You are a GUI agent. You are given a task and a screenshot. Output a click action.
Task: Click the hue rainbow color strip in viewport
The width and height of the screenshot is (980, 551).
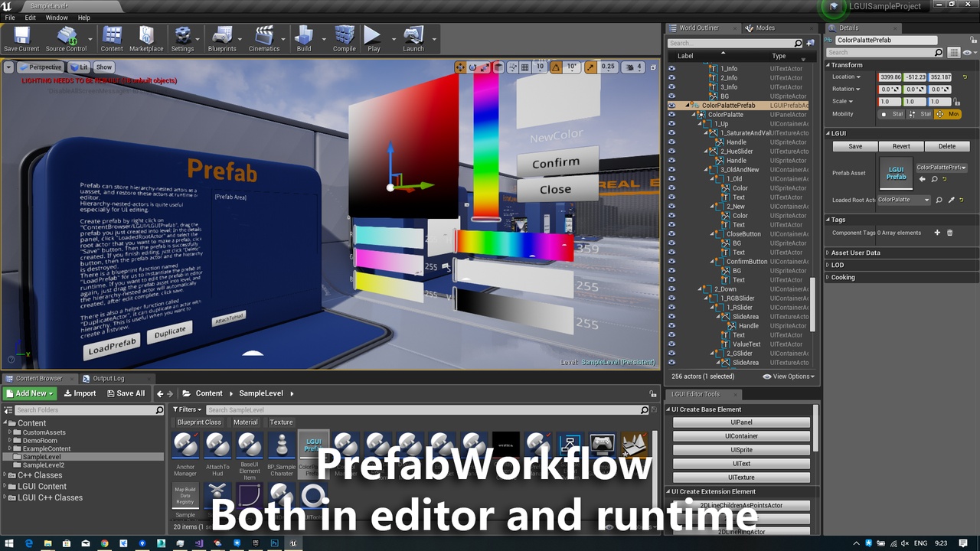pos(485,145)
